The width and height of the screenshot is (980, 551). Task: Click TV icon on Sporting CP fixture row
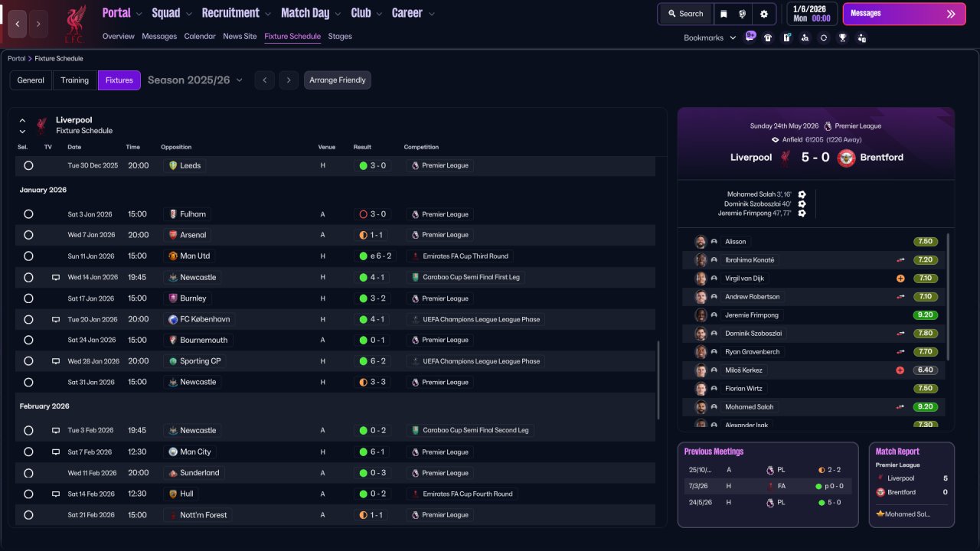[56, 361]
